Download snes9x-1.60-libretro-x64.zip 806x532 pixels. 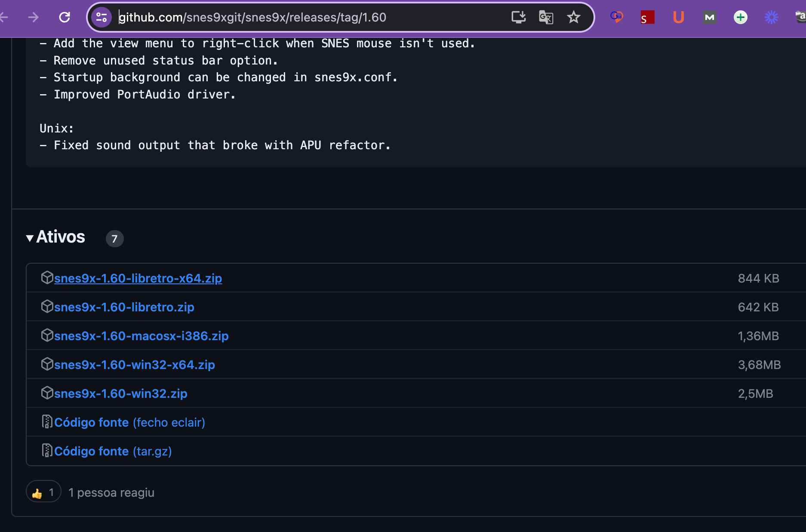click(x=138, y=278)
